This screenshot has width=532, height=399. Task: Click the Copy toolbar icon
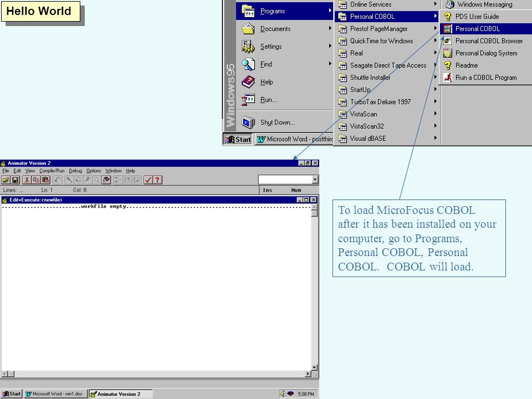36,180
